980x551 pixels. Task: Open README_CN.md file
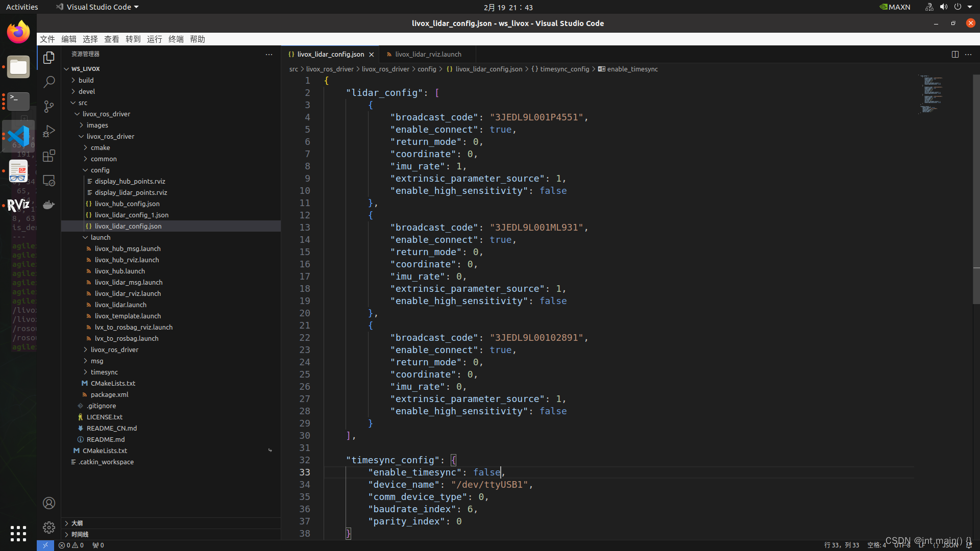pyautogui.click(x=111, y=428)
